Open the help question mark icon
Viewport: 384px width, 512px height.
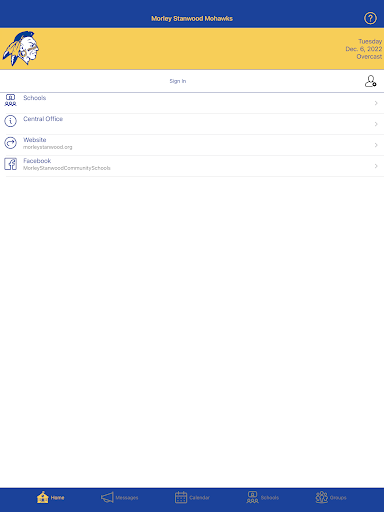(370, 18)
